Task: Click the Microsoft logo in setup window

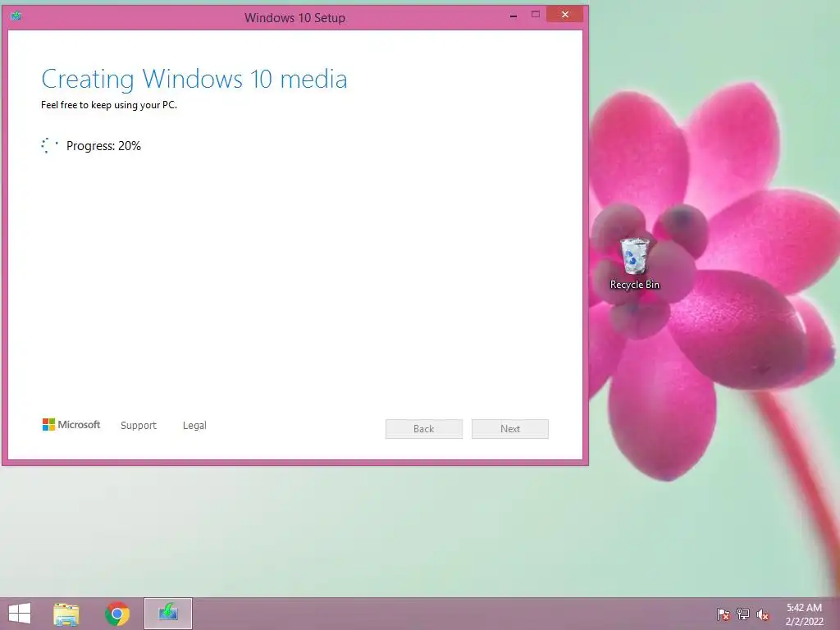Action: tap(71, 425)
